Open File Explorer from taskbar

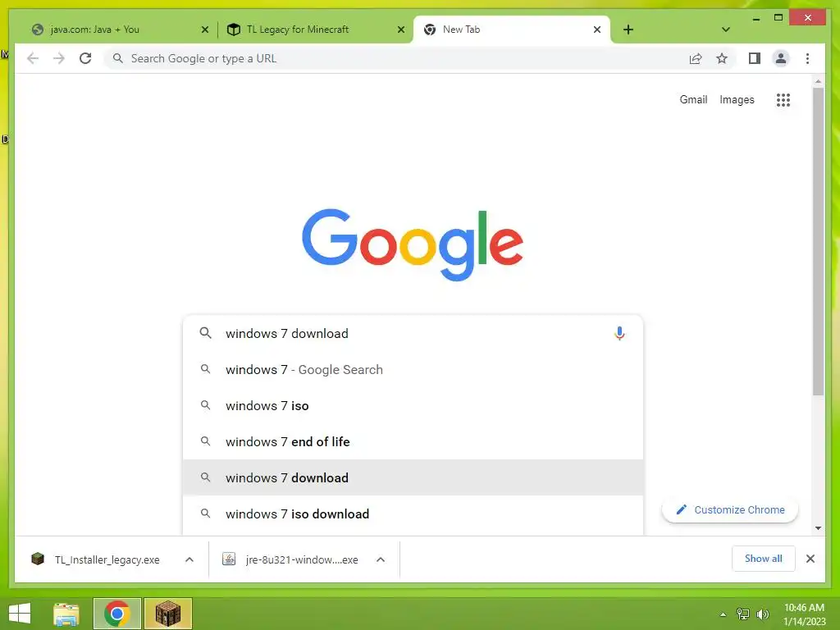[x=66, y=614]
